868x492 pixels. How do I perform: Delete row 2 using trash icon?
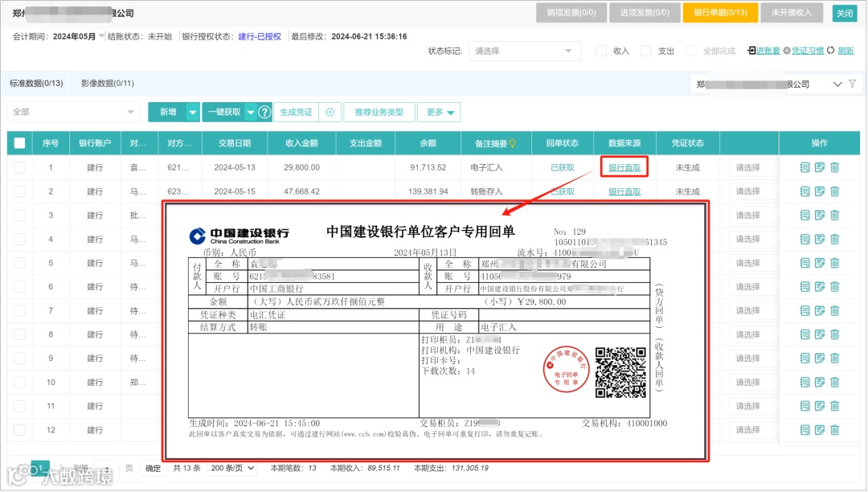click(x=835, y=191)
